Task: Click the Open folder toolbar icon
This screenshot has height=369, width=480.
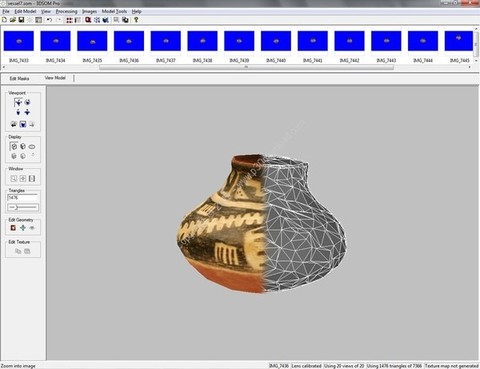Action: coord(13,20)
